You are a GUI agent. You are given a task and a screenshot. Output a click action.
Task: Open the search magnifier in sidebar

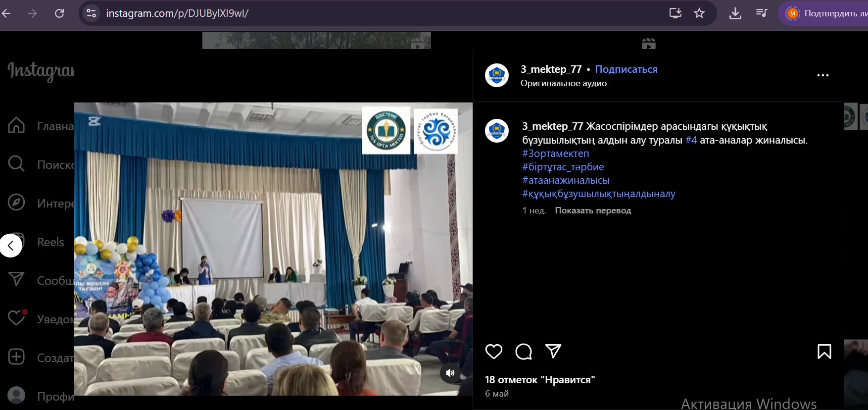click(16, 164)
